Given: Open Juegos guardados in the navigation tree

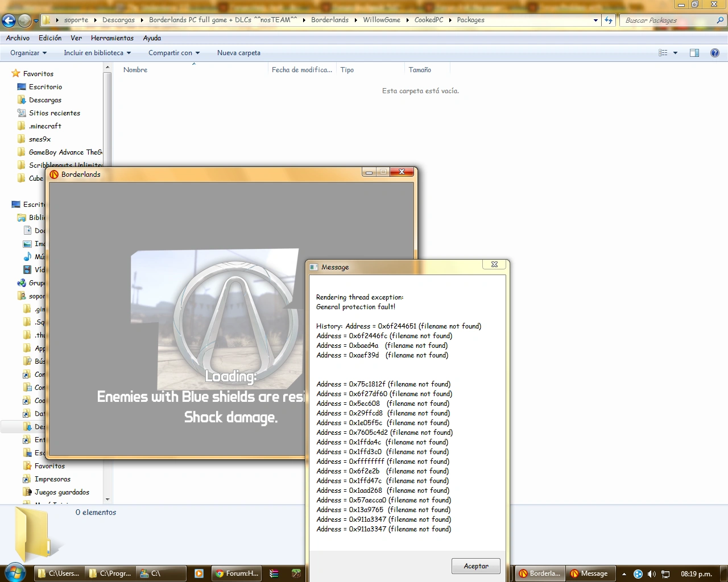Looking at the screenshot, I should click(62, 492).
